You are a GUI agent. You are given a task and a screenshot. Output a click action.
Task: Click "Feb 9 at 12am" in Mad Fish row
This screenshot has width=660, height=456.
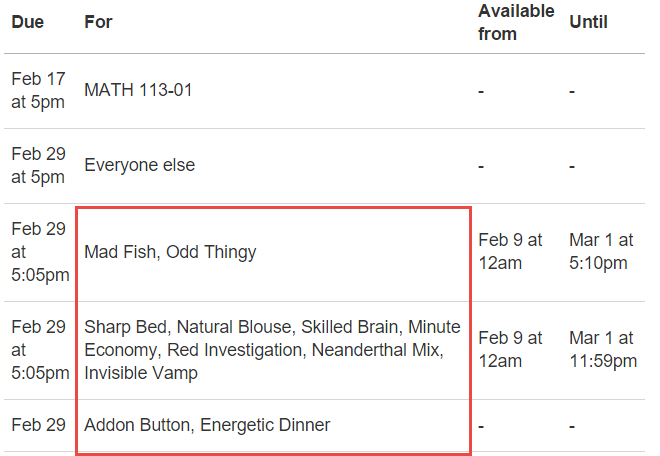[510, 251]
